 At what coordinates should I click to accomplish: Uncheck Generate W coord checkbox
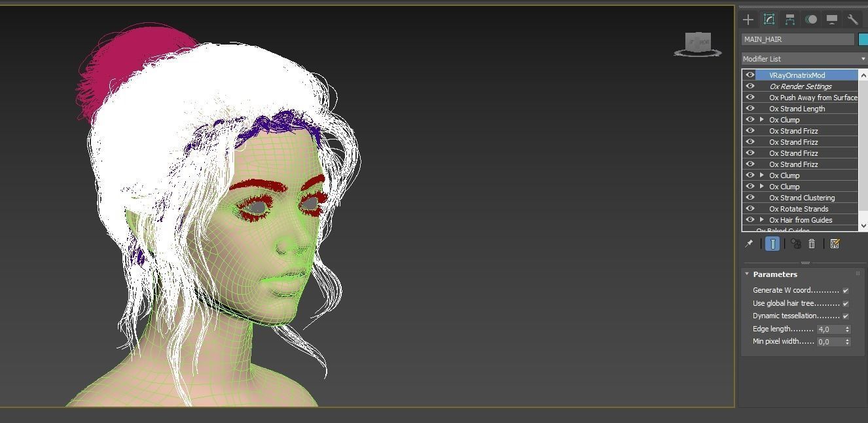[845, 290]
